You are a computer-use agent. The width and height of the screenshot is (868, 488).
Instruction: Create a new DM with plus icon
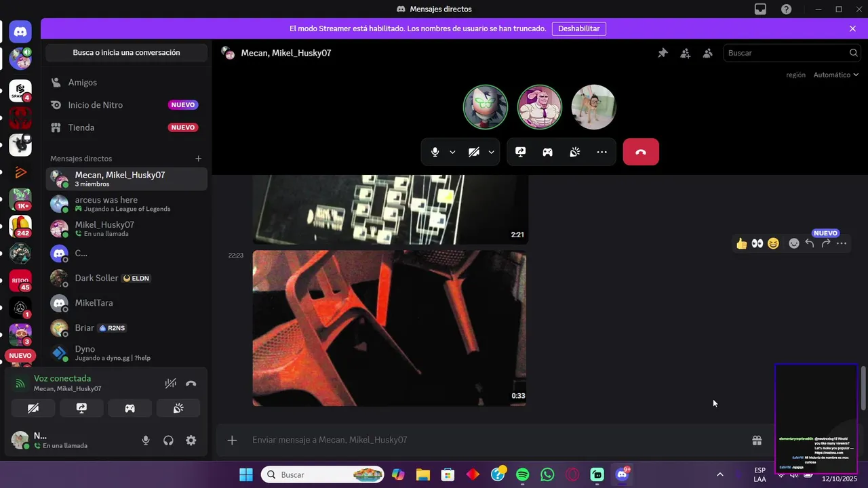199,159
